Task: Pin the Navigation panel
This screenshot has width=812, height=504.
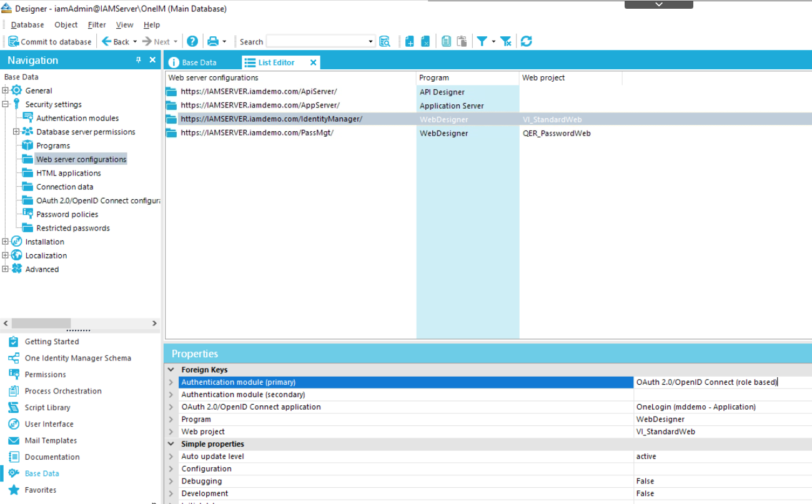Action: (139, 60)
